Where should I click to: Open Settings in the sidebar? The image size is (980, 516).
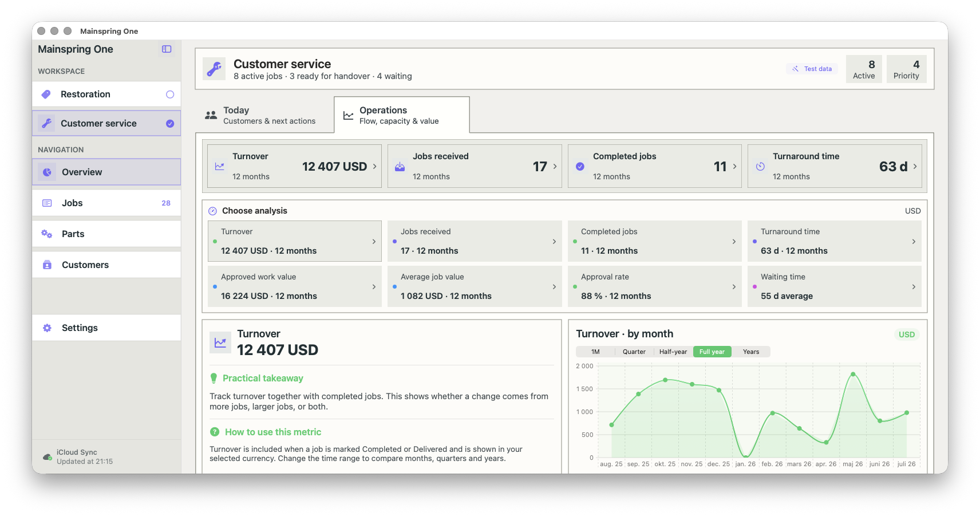pyautogui.click(x=106, y=328)
